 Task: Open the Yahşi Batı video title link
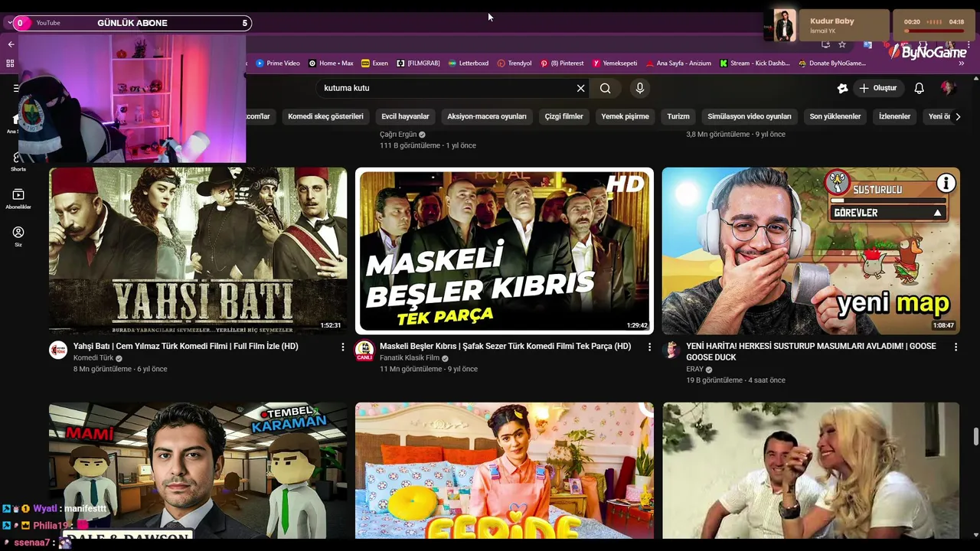coord(186,347)
